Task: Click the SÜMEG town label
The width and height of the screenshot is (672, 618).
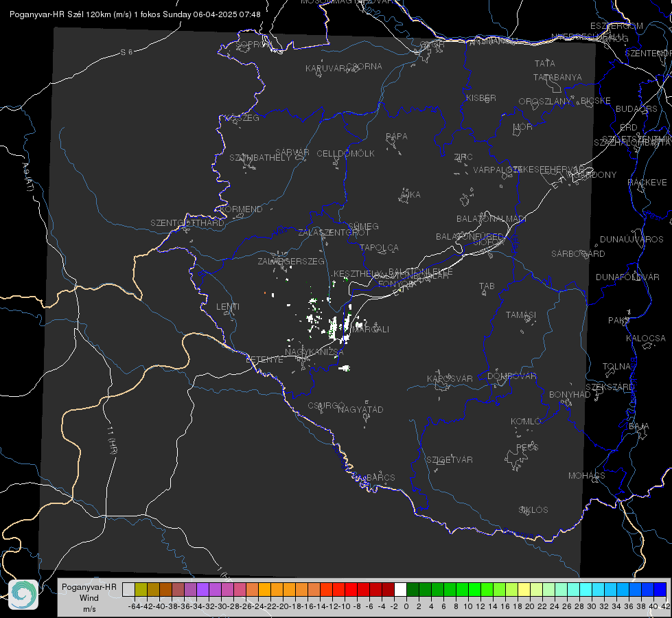Action: pyautogui.click(x=363, y=227)
